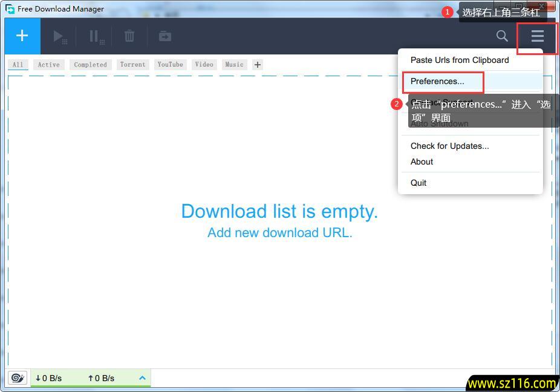Open search with the magnifier icon
The image size is (560, 392).
coord(502,36)
